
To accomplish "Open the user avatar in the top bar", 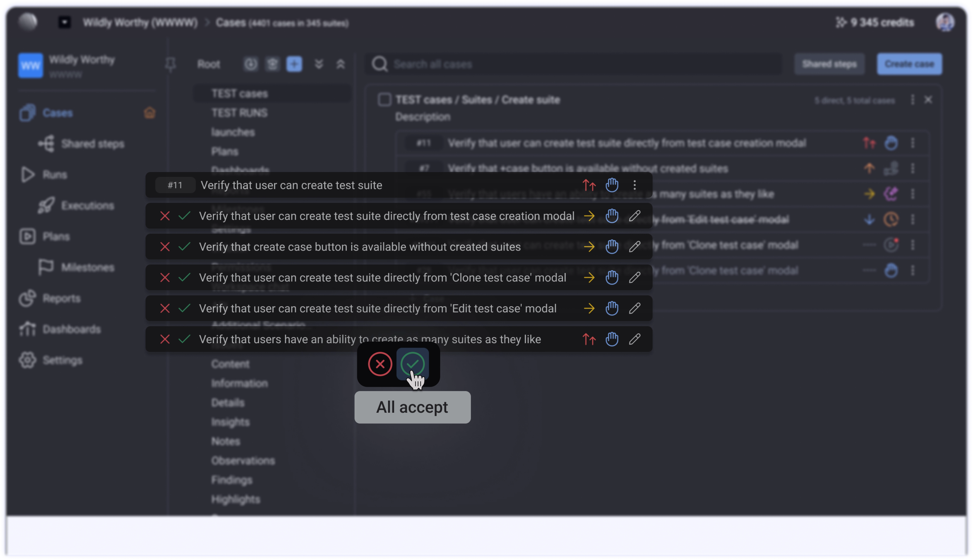I will tap(945, 22).
